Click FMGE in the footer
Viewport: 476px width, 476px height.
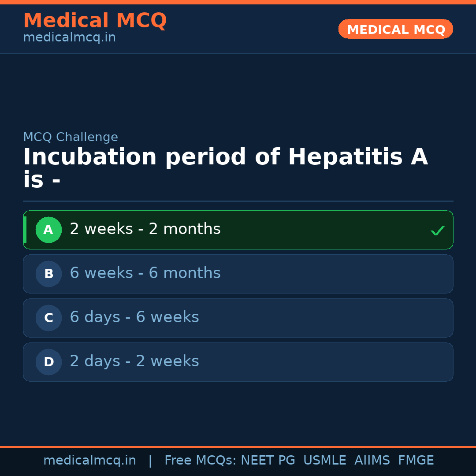(416, 461)
